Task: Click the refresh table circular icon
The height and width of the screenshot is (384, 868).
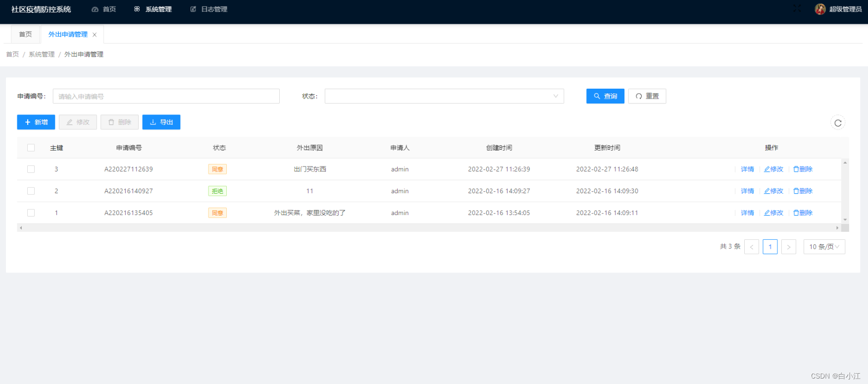Action: tap(838, 123)
